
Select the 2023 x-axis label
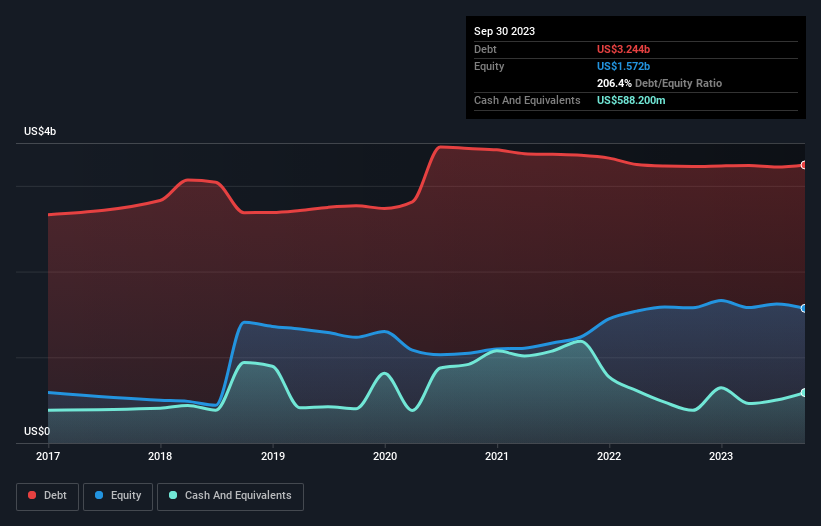coord(721,456)
